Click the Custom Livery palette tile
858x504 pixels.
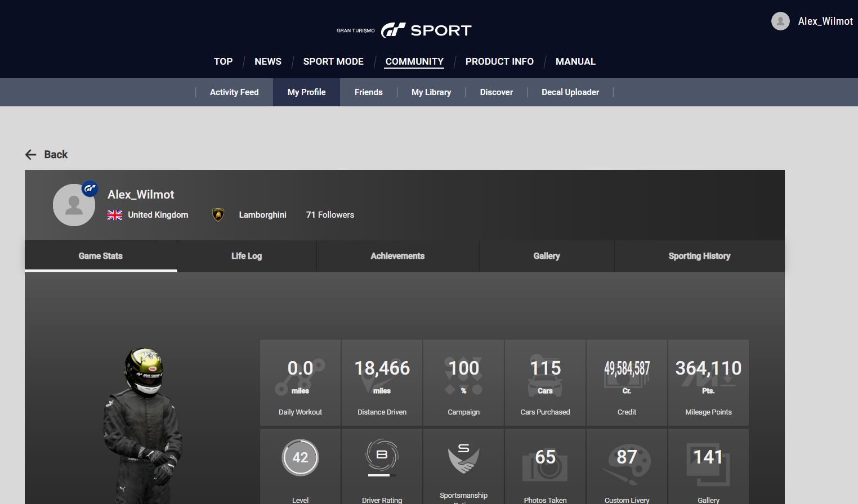click(x=627, y=466)
